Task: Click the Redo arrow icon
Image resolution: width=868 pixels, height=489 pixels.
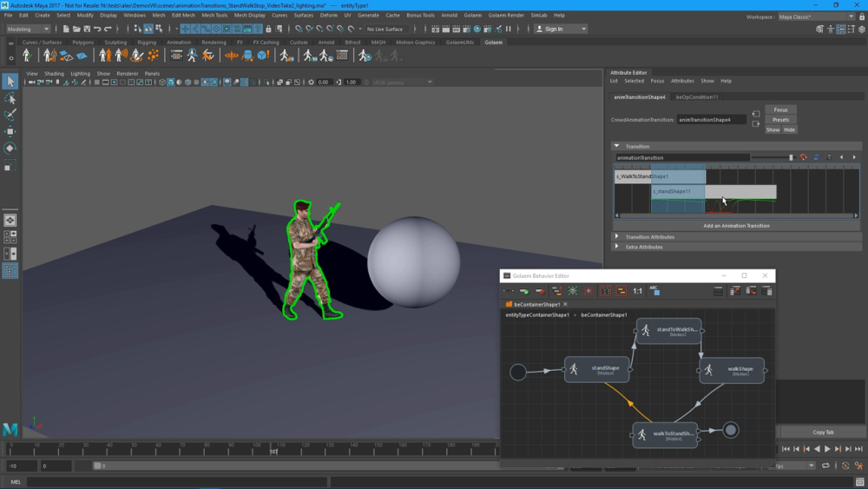Action: 108,29
